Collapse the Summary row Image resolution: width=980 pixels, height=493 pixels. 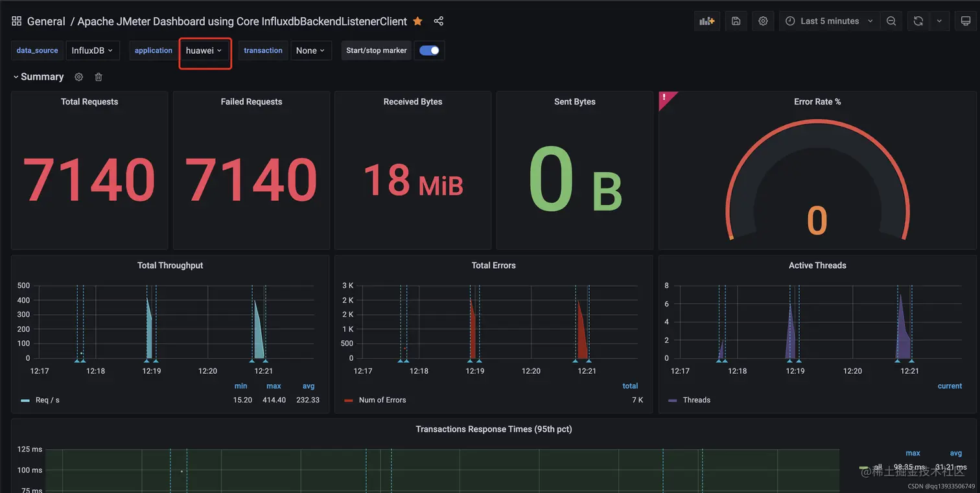tap(16, 77)
